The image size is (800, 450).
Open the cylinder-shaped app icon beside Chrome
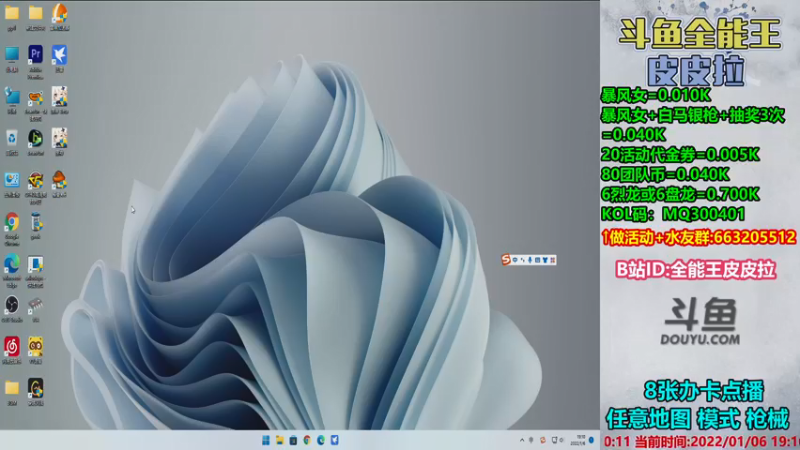35,222
